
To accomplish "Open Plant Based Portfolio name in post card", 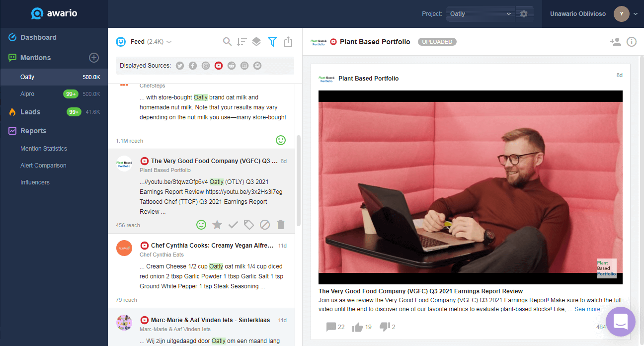I will [368, 78].
